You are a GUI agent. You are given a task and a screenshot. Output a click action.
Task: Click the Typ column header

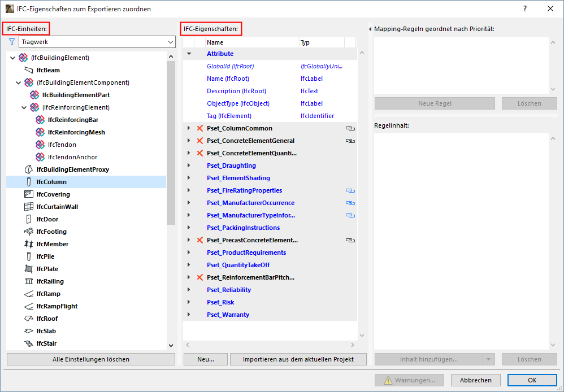322,42
